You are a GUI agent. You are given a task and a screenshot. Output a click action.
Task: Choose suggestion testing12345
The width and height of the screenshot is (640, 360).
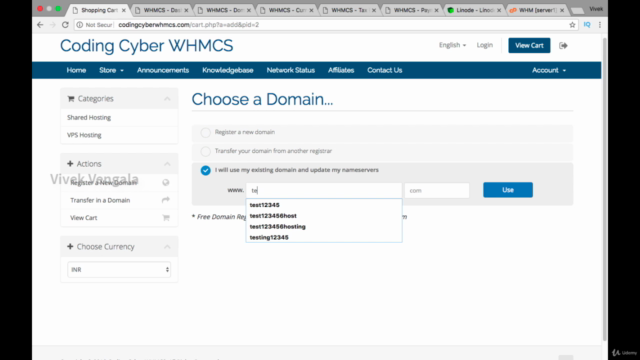tap(269, 237)
